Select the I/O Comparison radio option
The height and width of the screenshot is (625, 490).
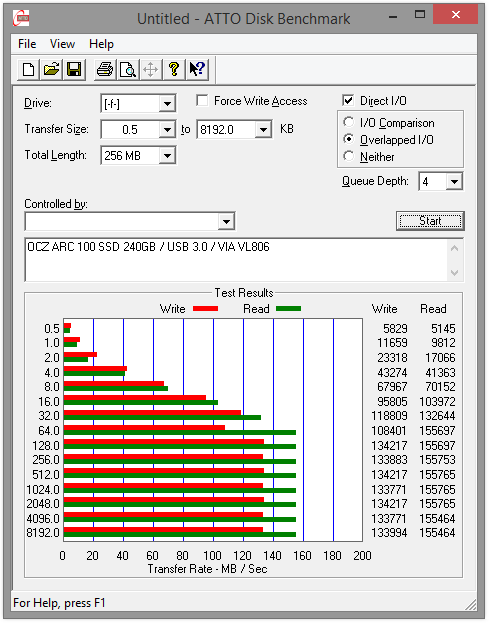(x=349, y=122)
